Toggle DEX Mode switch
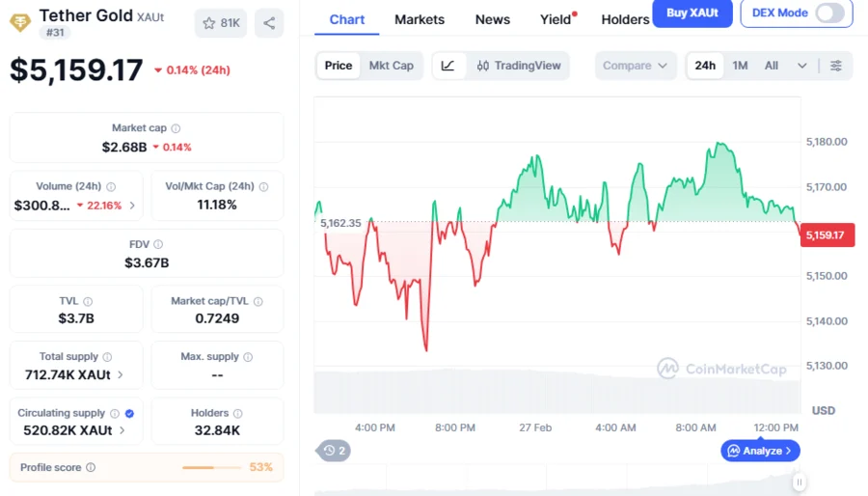The image size is (868, 496). click(x=829, y=13)
